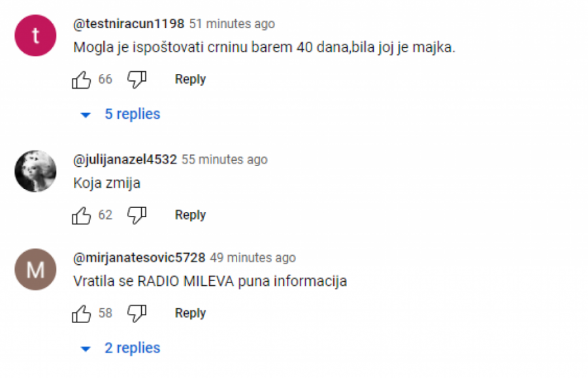Open the @julijanazel4532 username link

(x=125, y=160)
